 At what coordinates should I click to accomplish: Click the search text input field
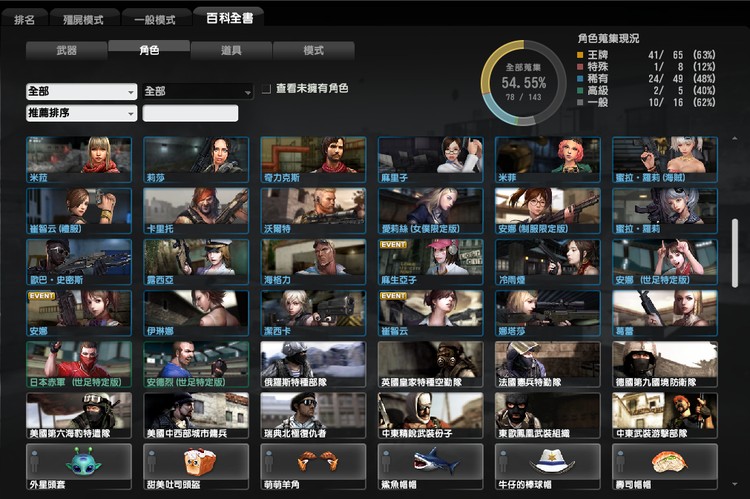[190, 113]
